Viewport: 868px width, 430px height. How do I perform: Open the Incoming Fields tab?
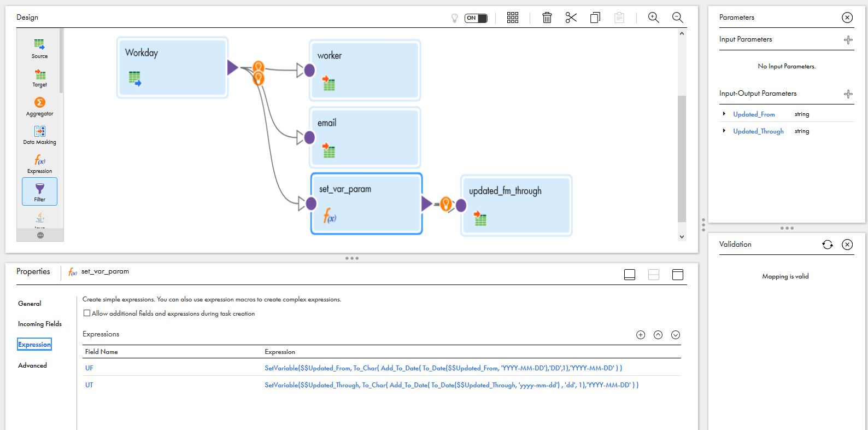(x=40, y=324)
